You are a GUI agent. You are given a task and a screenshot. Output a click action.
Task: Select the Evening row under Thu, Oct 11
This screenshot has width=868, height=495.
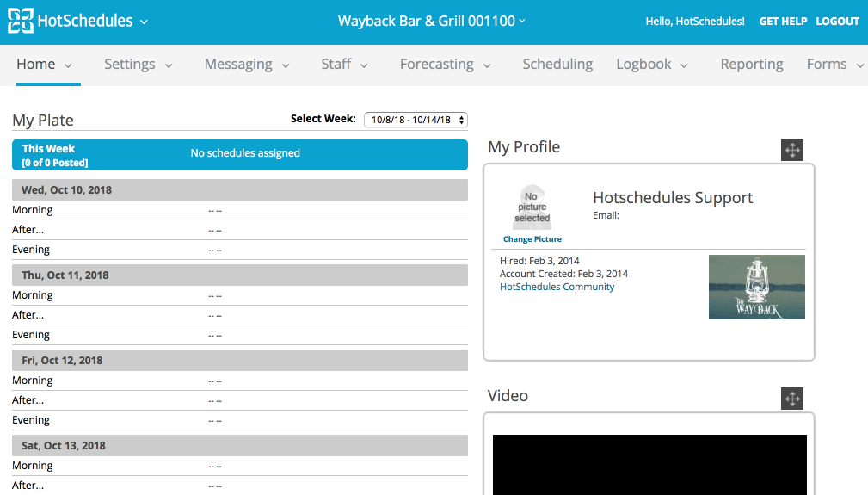click(240, 335)
